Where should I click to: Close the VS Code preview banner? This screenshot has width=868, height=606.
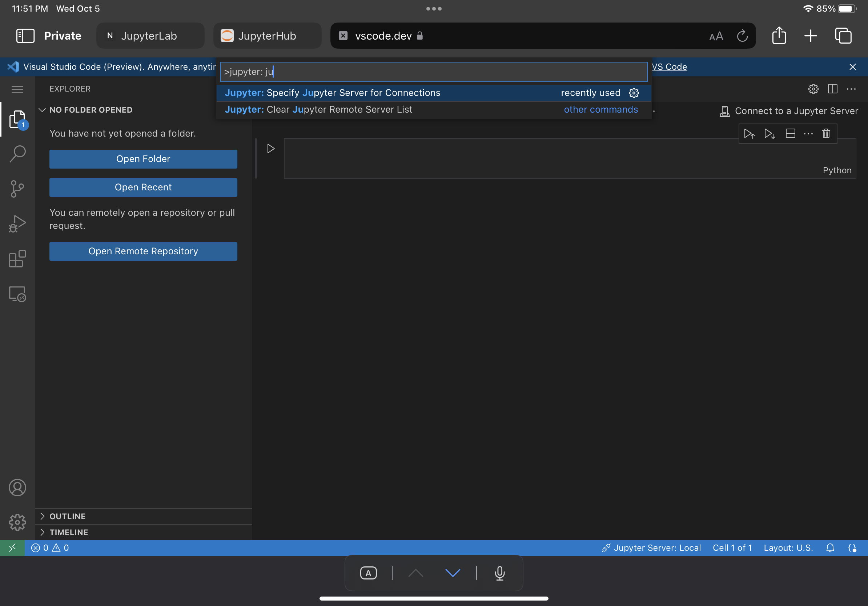(852, 67)
